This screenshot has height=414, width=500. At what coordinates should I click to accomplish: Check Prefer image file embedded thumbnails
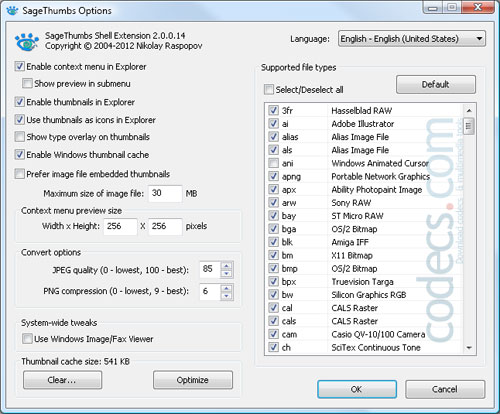coord(19,174)
